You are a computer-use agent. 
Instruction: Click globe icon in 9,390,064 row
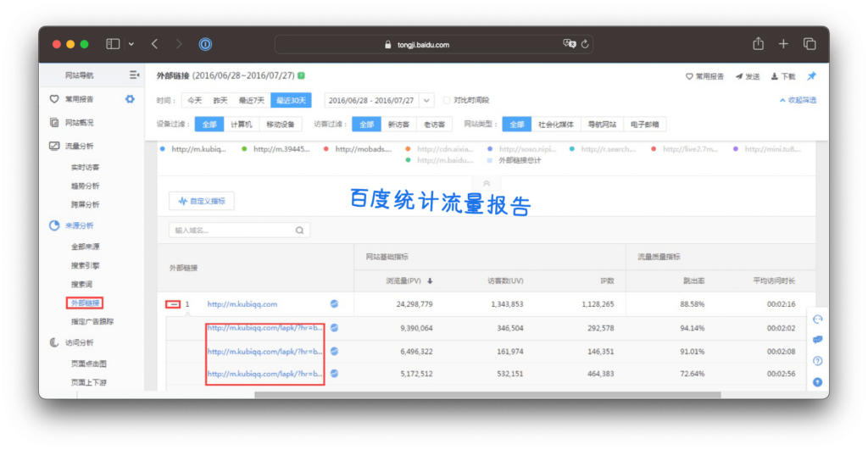click(x=334, y=328)
